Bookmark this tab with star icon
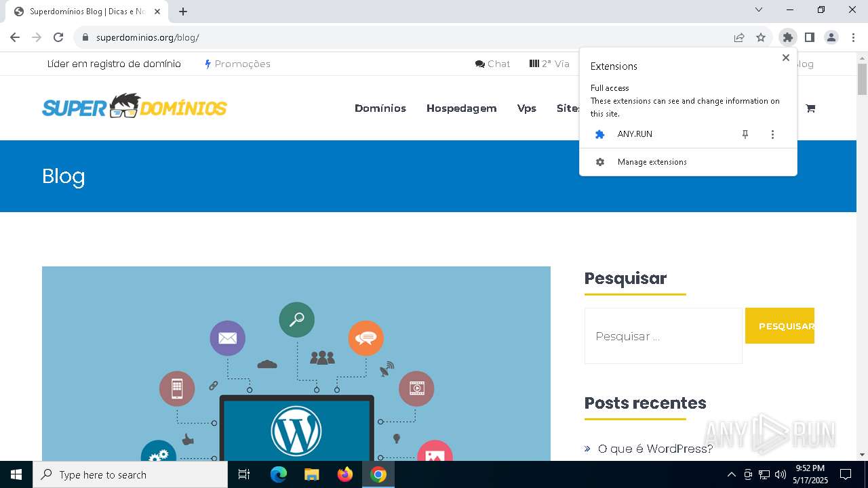Image resolution: width=868 pixels, height=488 pixels. [x=761, y=37]
